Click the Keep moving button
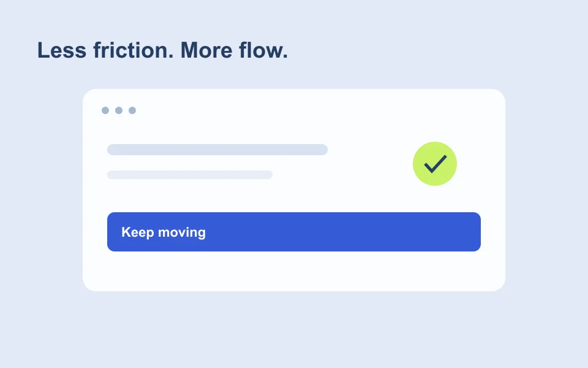 point(294,232)
